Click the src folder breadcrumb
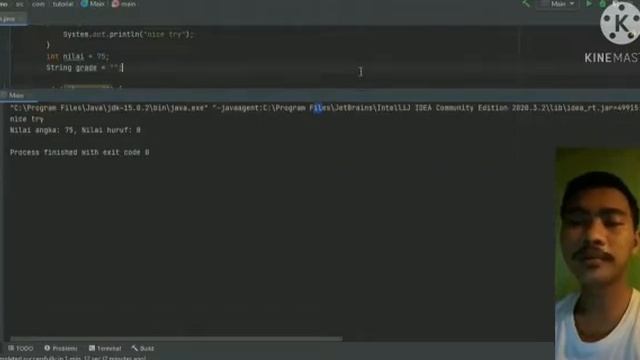The image size is (640, 360). coord(19,4)
